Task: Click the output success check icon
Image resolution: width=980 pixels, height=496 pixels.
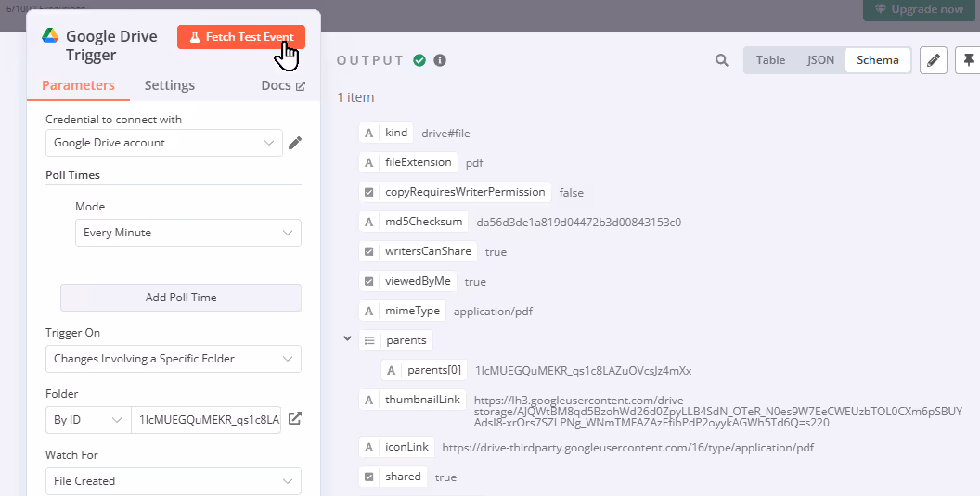Action: click(x=419, y=60)
